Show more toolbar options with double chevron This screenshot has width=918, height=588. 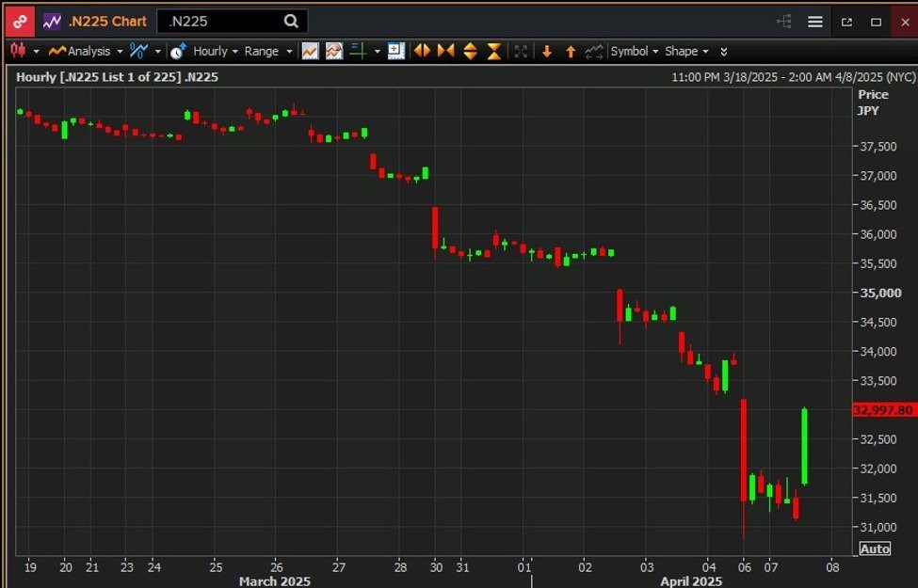[x=723, y=51]
